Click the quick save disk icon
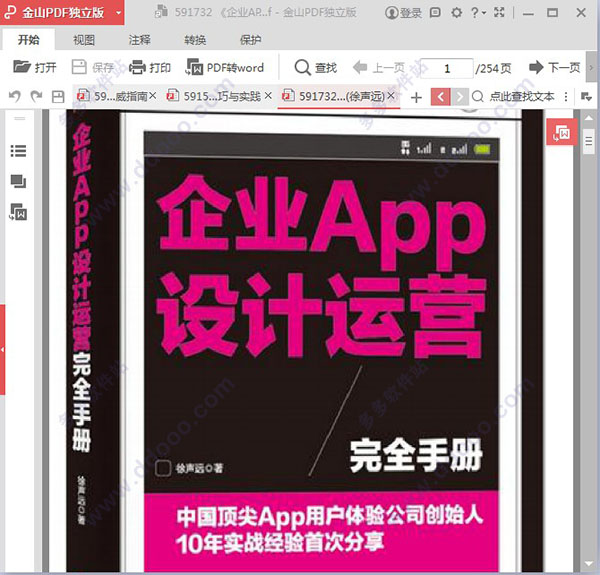Screen dimensions: 600x575 (58, 96)
